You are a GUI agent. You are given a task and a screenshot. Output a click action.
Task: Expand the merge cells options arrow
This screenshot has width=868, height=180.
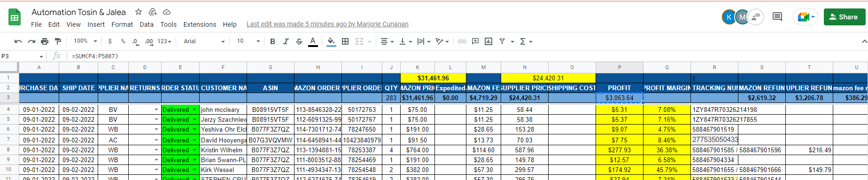370,41
